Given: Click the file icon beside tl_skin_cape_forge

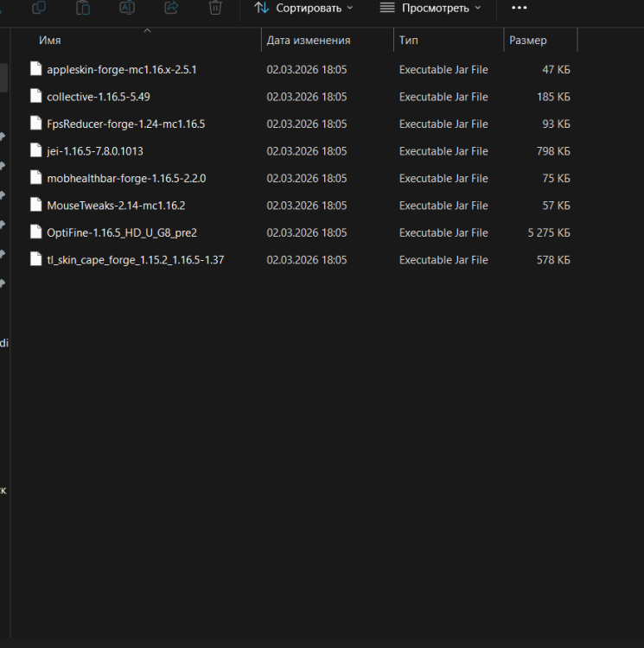Looking at the screenshot, I should point(36,259).
